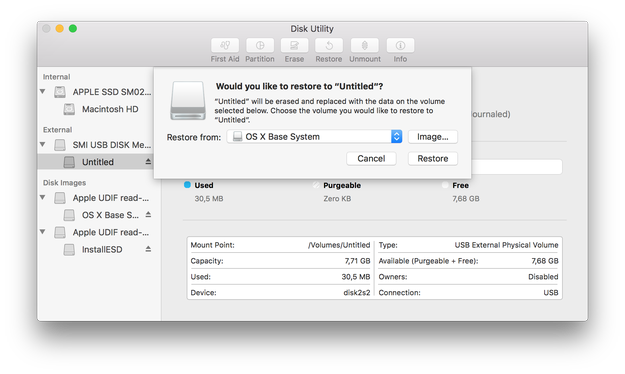This screenshot has height=374, width=625.
Task: Click the Purgeable legend label
Action: (x=342, y=185)
